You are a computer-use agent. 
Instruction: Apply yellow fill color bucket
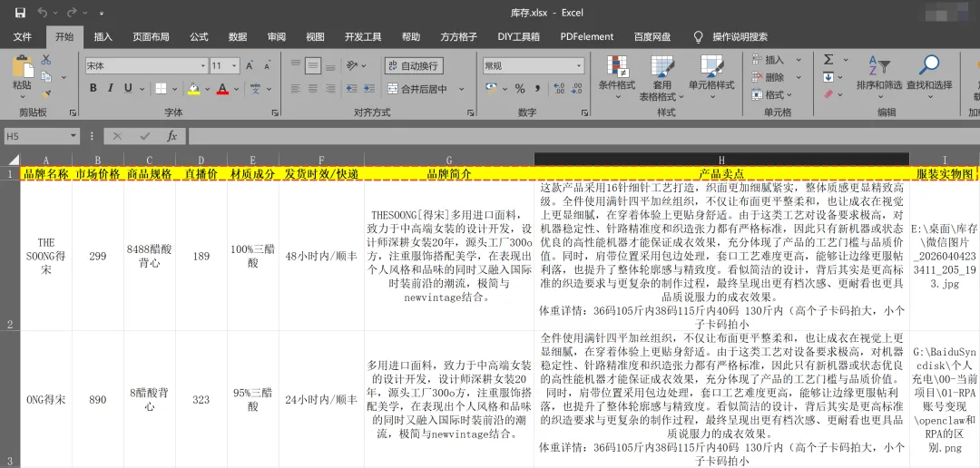tap(194, 88)
